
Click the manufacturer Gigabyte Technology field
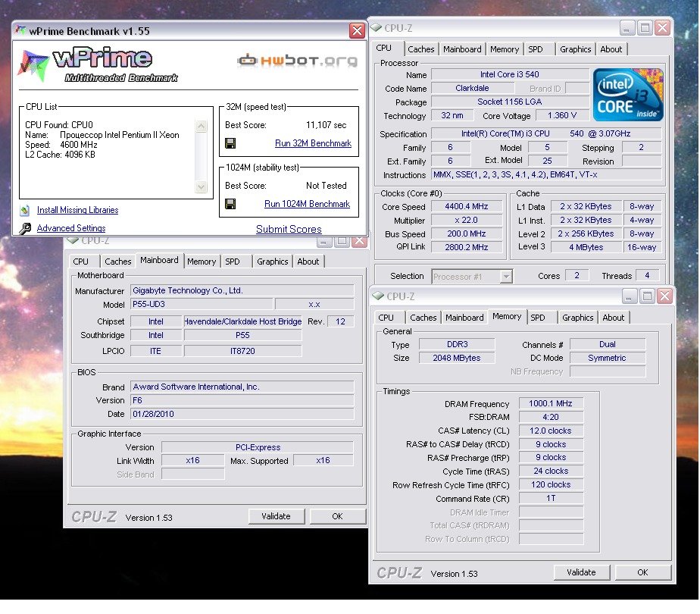tap(242, 290)
